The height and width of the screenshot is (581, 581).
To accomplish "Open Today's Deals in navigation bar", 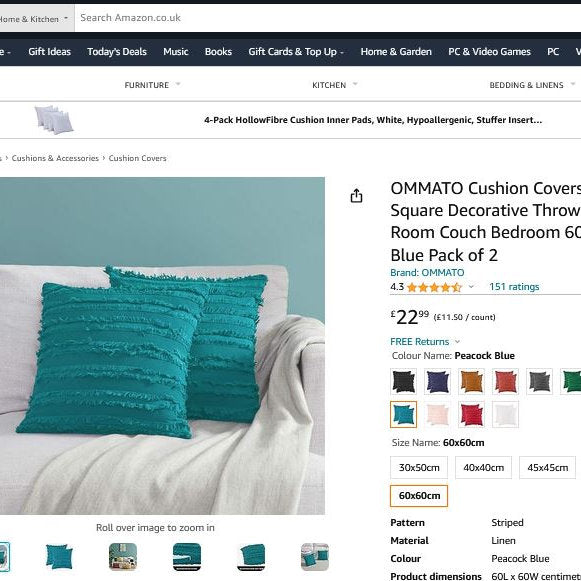I will 117,52.
